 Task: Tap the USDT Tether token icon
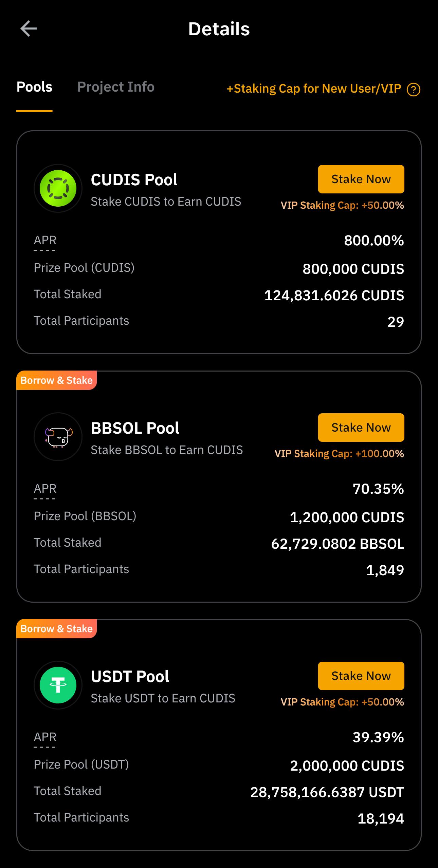click(x=58, y=685)
